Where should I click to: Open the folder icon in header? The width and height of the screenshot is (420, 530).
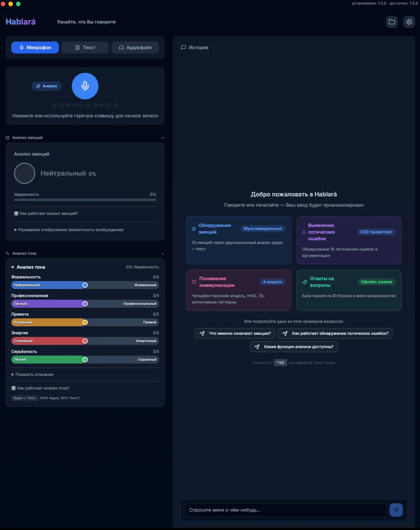(392, 22)
